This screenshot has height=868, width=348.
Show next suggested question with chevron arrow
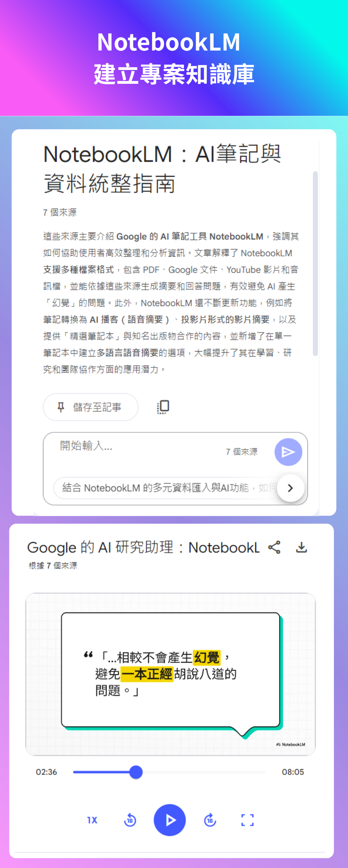[291, 488]
